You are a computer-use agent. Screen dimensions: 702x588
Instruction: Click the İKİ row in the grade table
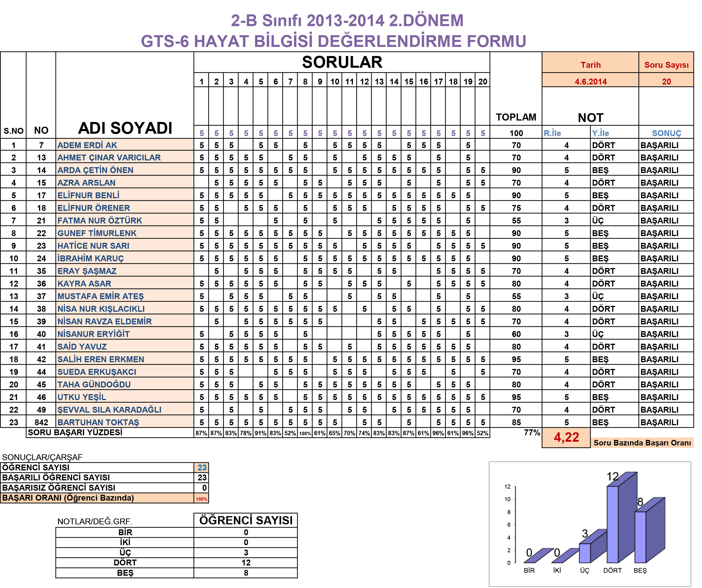pos(176,543)
